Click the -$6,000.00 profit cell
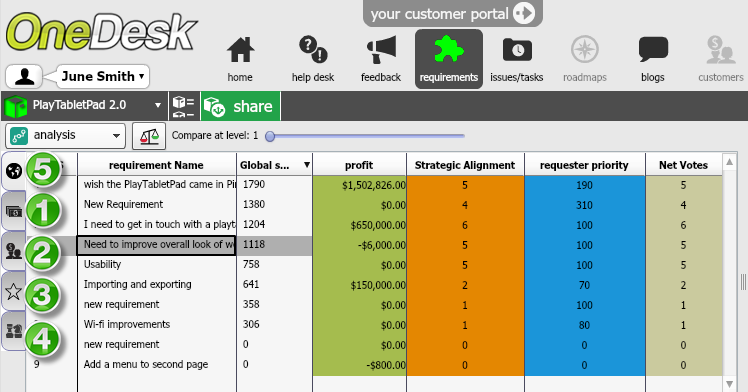Viewport: 748px width, 392px height. (360, 245)
